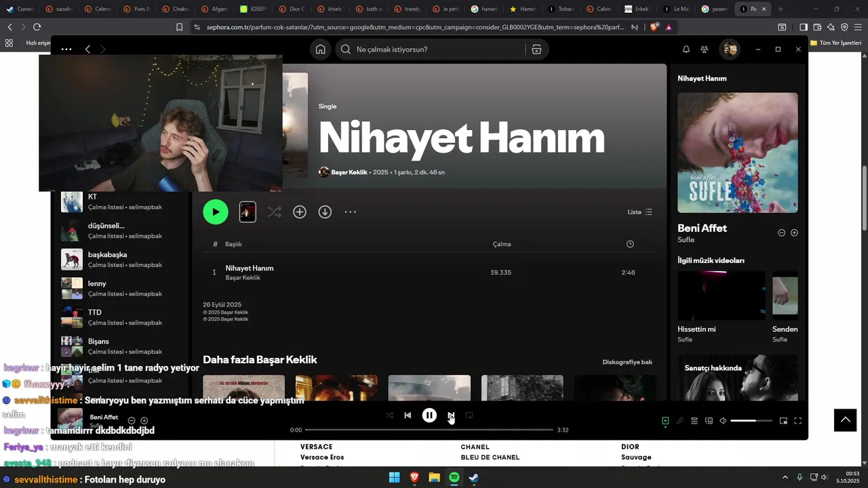Open the 'düşünseli...' playlist

coord(122,230)
